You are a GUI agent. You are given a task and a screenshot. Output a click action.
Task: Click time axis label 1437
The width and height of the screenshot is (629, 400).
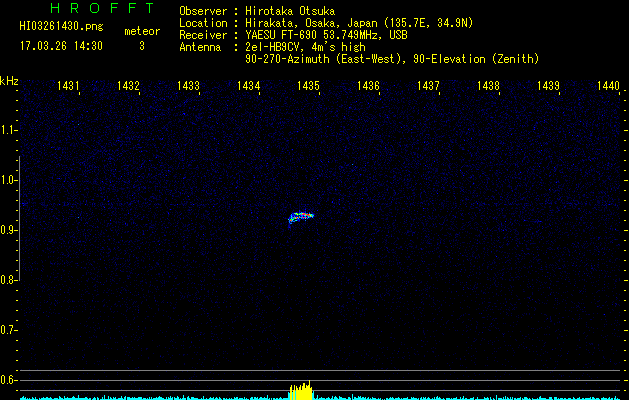pyautogui.click(x=428, y=86)
